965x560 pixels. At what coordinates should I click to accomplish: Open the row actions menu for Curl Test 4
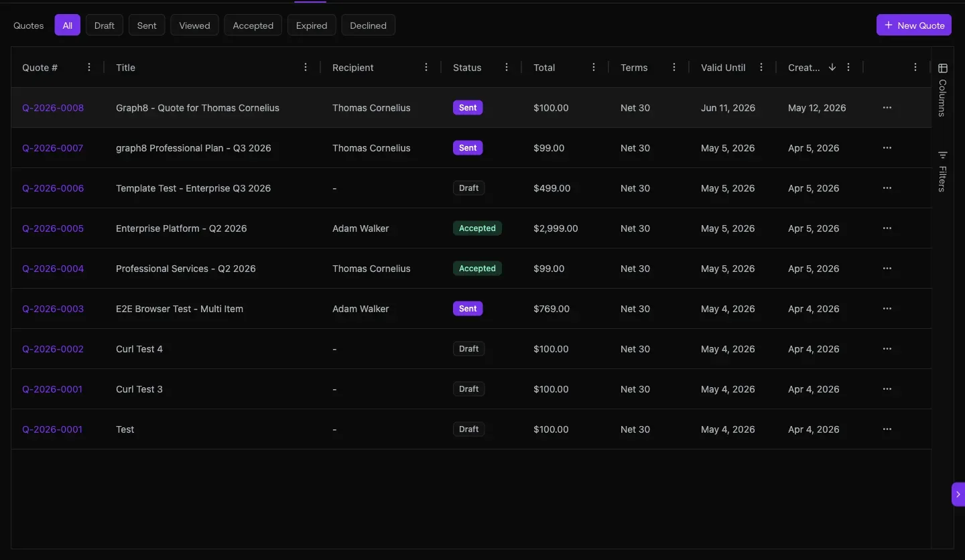point(887,349)
